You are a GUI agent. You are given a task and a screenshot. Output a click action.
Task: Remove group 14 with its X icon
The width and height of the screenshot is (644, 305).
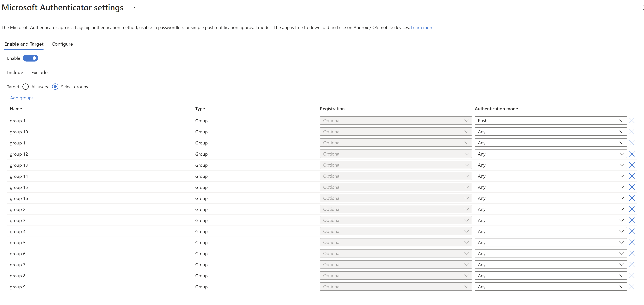[632, 176]
